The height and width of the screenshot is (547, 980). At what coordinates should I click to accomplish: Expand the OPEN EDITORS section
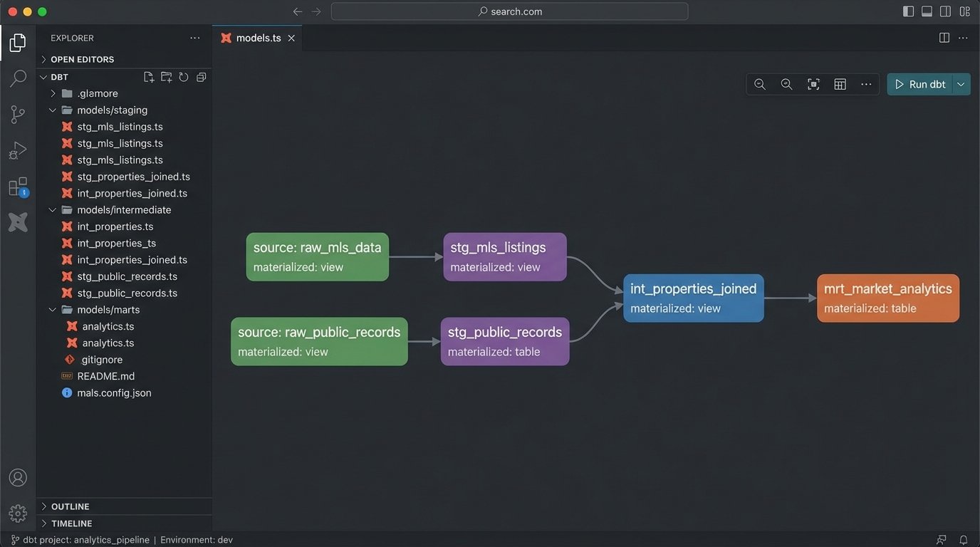click(x=82, y=59)
